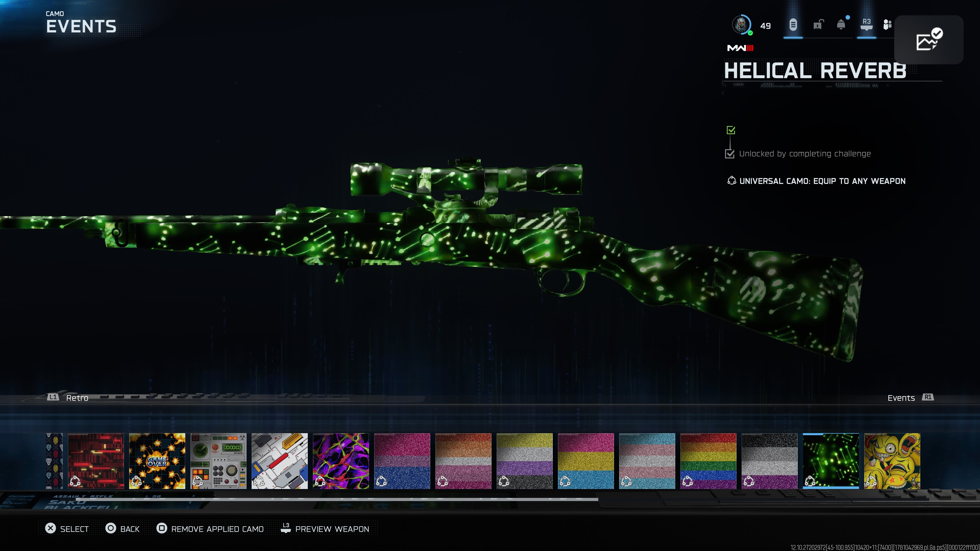Click the Back prompt
The height and width of the screenshot is (551, 980).
click(x=122, y=529)
